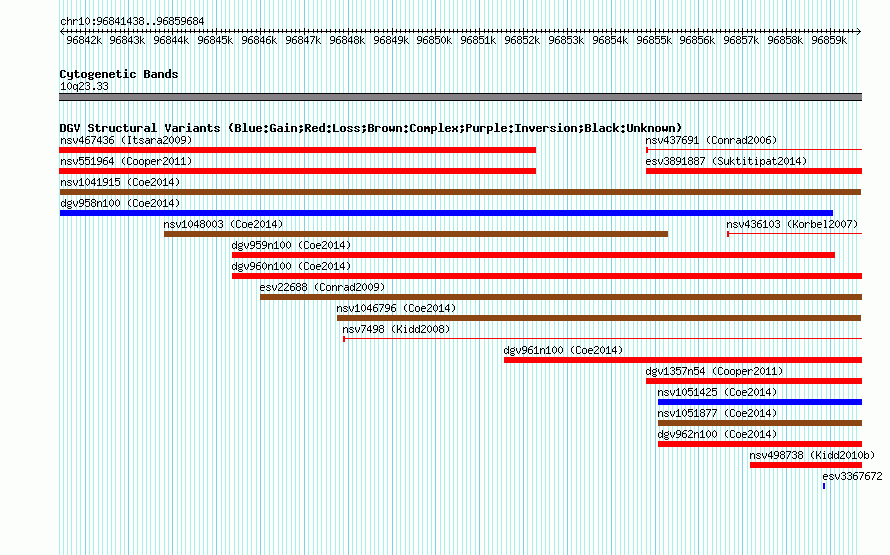Click the nsv1046796 (Coe2014) label
Screen dimensions: 890x555
(396, 308)
